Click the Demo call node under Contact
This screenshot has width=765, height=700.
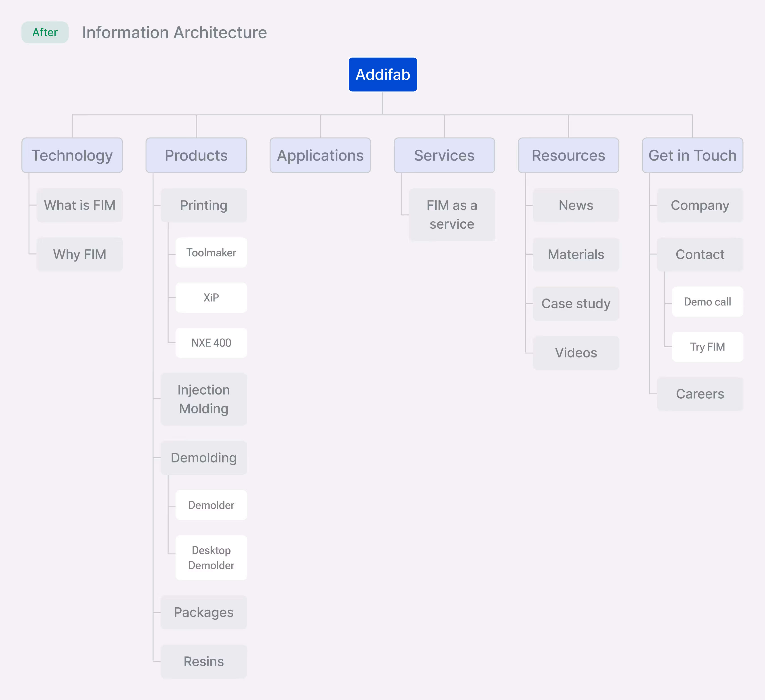tap(707, 302)
